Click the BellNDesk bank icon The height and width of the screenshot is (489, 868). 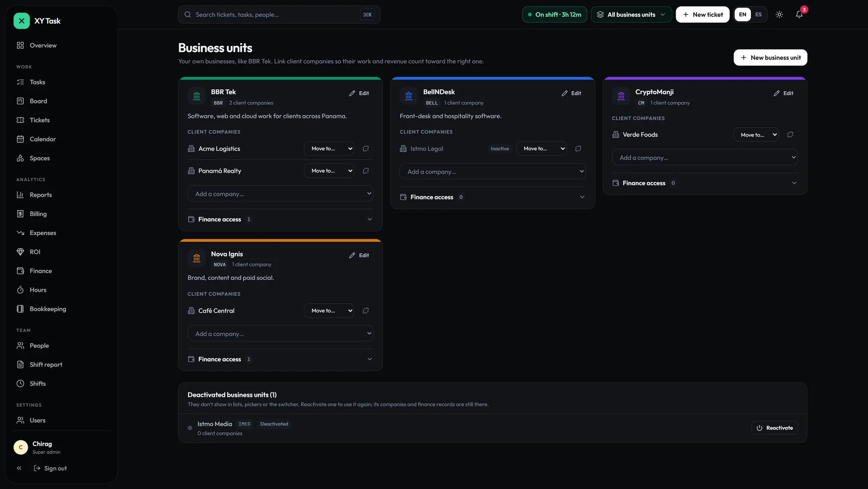(x=409, y=96)
